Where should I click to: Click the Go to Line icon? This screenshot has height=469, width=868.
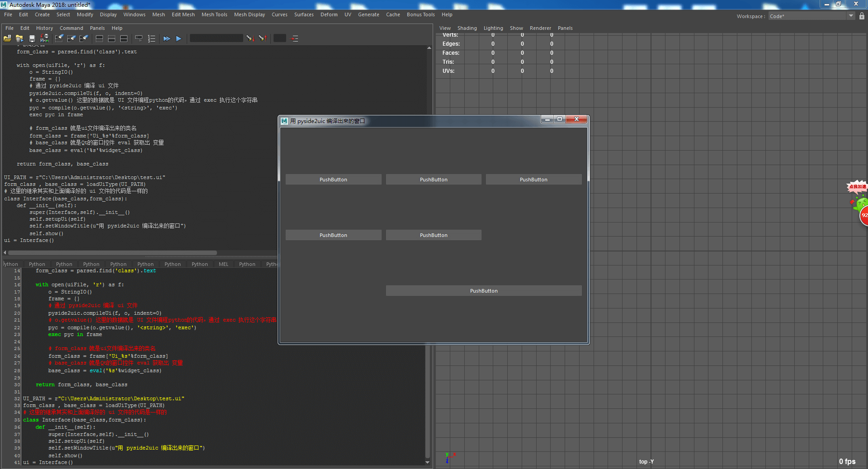[x=295, y=38]
